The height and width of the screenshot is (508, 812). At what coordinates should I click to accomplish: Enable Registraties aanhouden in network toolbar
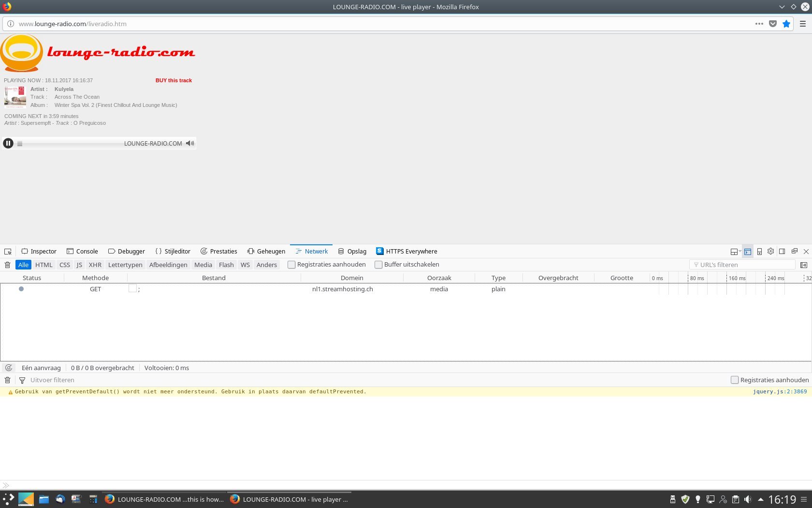click(291, 265)
